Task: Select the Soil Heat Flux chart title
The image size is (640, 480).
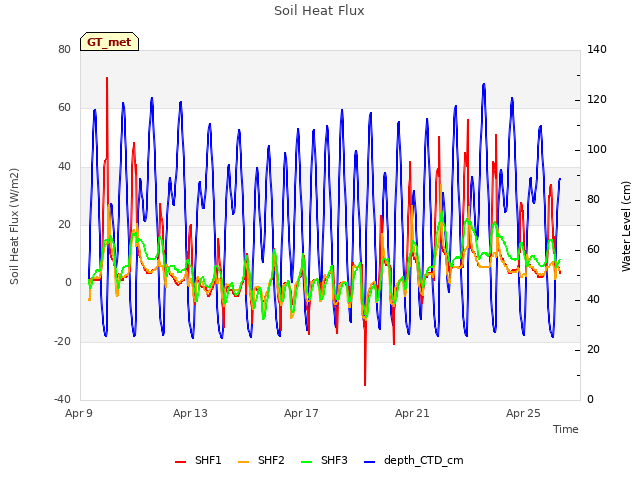Action: (x=319, y=11)
